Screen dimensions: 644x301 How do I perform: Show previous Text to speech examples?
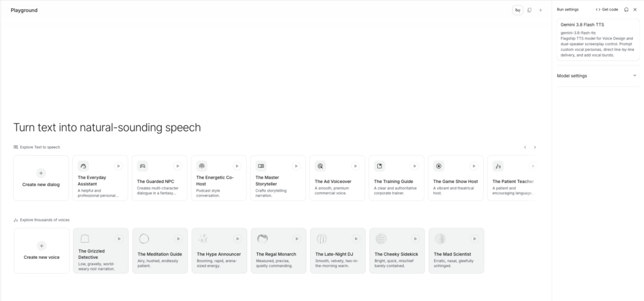[x=525, y=147]
